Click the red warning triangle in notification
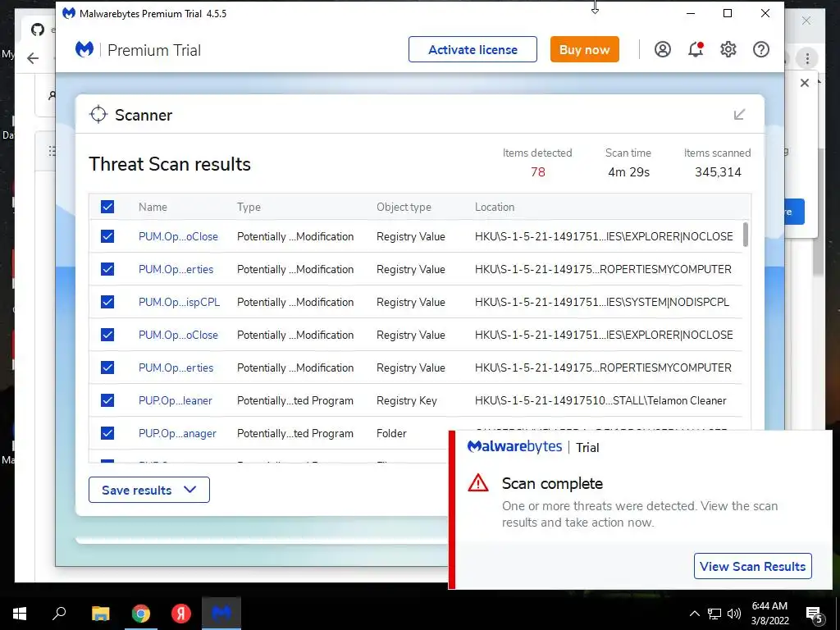The image size is (840, 630). (x=478, y=483)
